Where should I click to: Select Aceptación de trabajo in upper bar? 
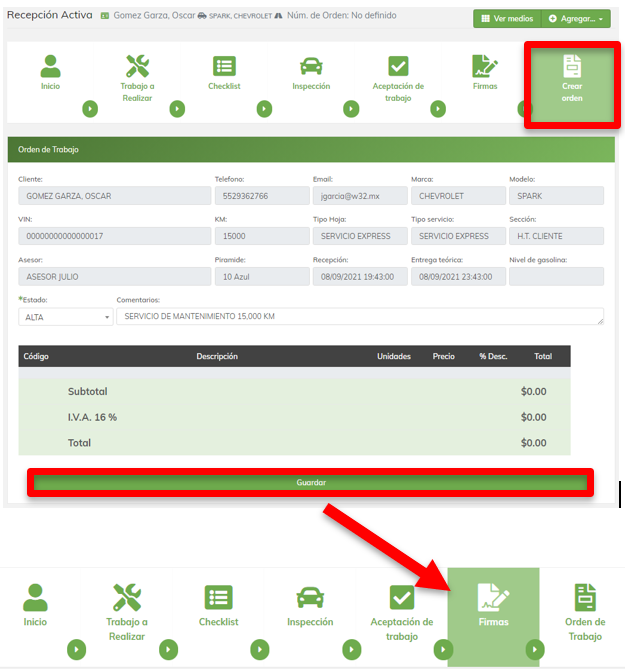398,67
